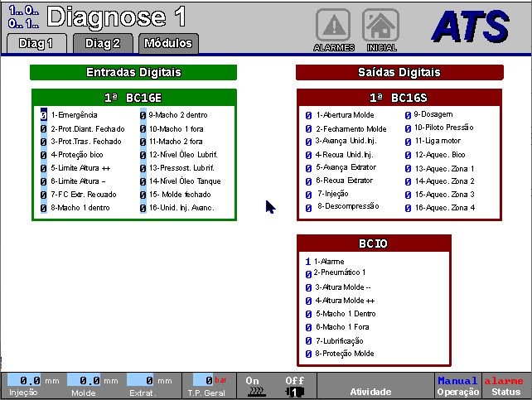The image size is (532, 400).
Task: Click the alarme Status button
Action: (x=504, y=386)
